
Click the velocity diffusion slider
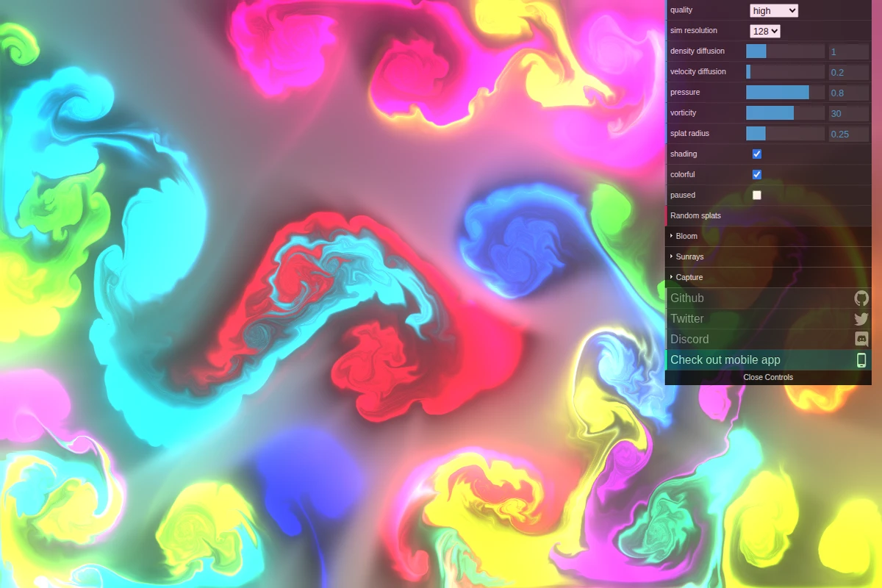785,71
